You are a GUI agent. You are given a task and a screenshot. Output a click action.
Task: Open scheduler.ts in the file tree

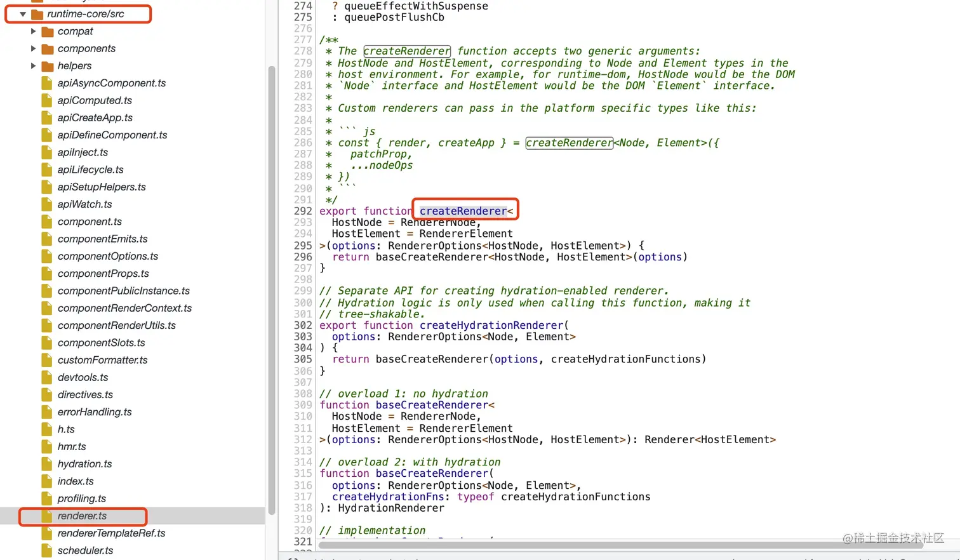point(85,550)
